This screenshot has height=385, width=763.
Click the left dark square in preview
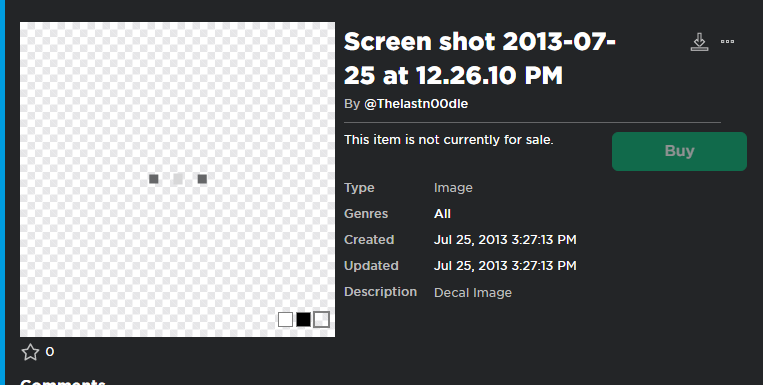pos(154,179)
